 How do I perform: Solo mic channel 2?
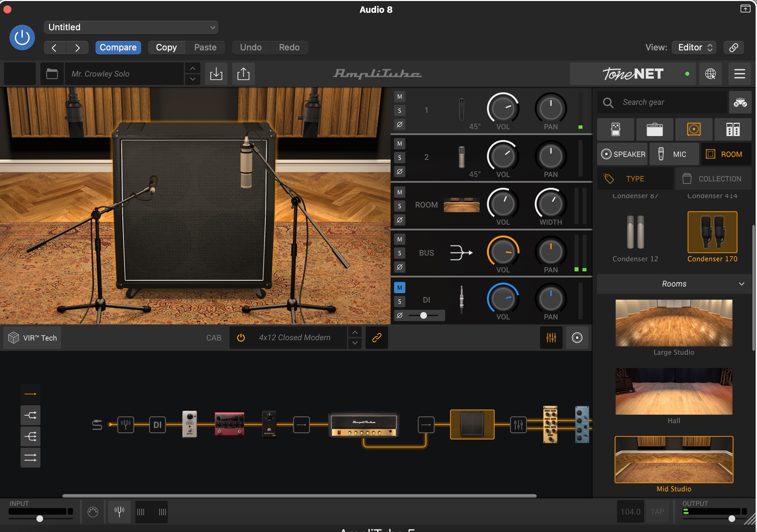tap(400, 158)
